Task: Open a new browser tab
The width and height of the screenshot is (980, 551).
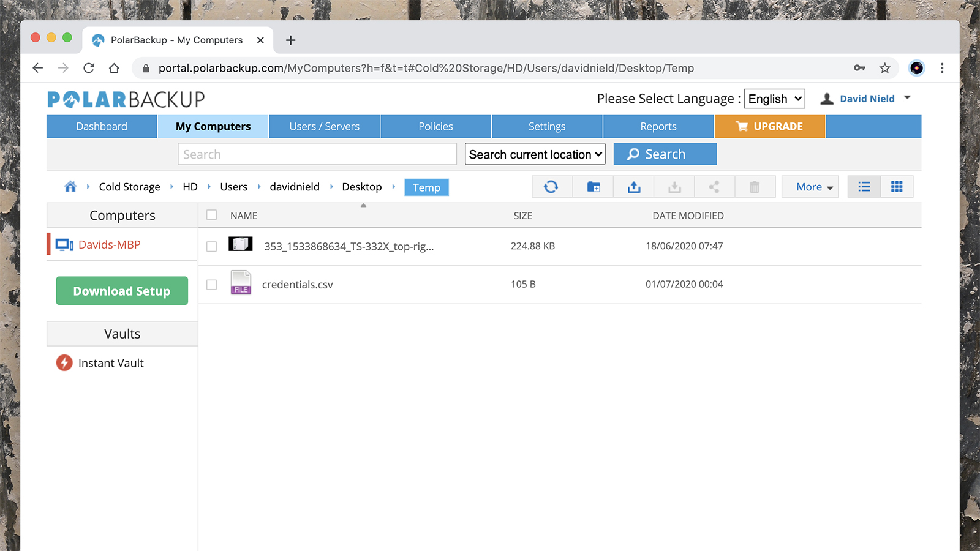Action: pyautogui.click(x=291, y=40)
